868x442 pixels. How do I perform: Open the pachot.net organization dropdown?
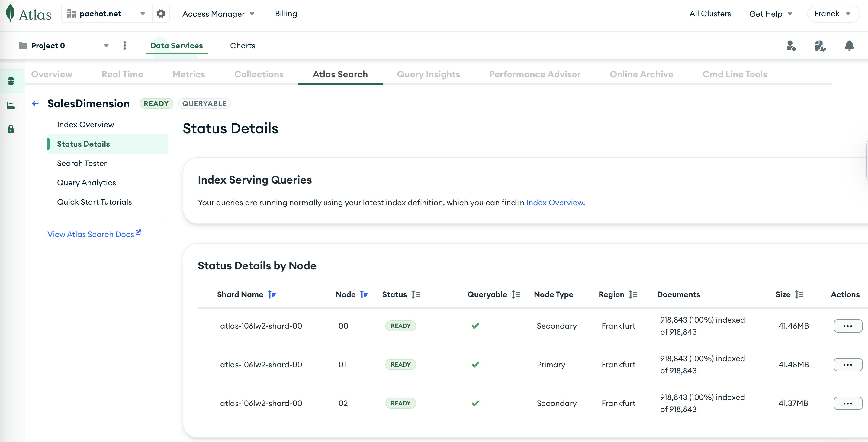pos(107,14)
